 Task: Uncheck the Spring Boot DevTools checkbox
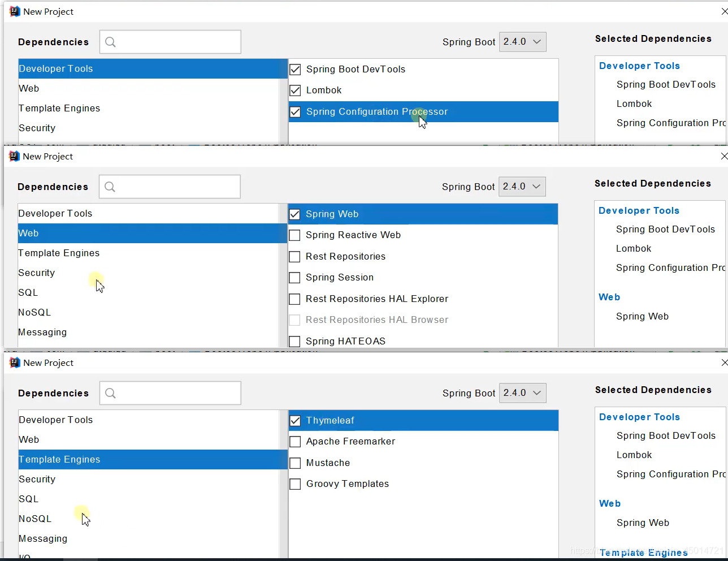pos(295,70)
